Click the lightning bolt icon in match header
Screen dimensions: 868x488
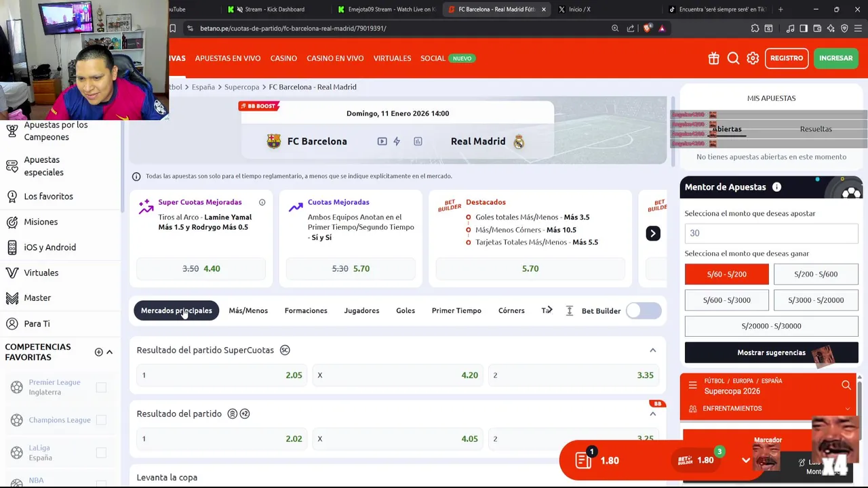[x=397, y=141]
